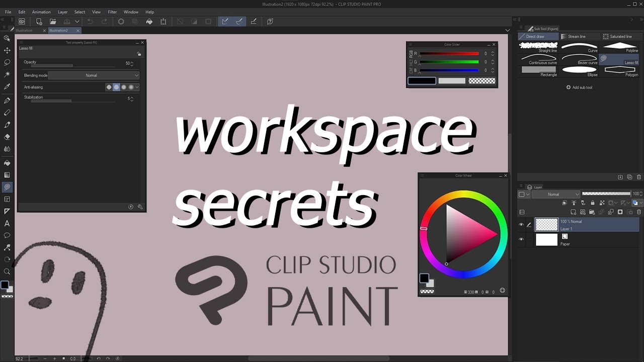Select the Auto select magic wand tool
644x362 pixels.
pos(7,74)
